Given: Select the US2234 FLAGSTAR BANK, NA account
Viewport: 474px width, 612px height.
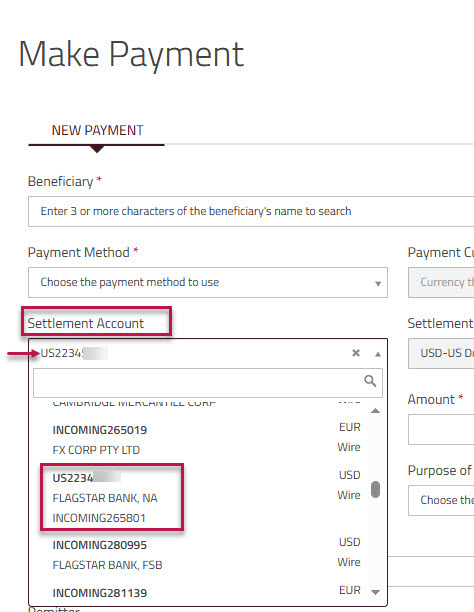Looking at the screenshot, I should click(x=207, y=497).
